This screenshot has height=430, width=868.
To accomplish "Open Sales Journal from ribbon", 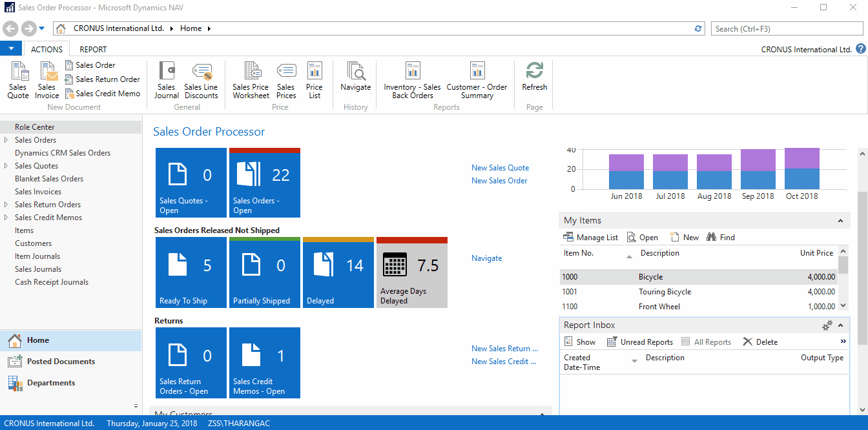I will pos(166,81).
